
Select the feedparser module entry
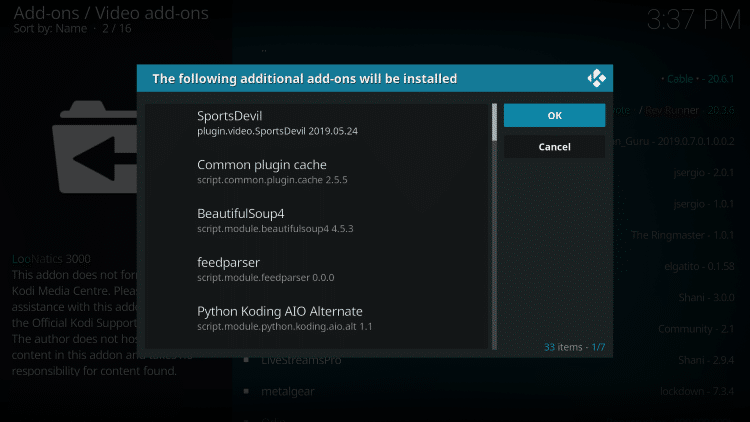click(x=317, y=269)
